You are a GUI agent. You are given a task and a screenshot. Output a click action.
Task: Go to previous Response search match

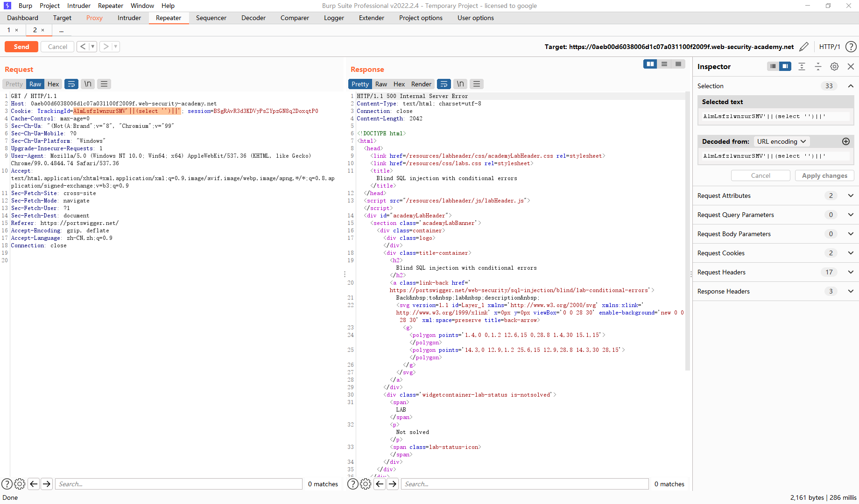point(380,484)
